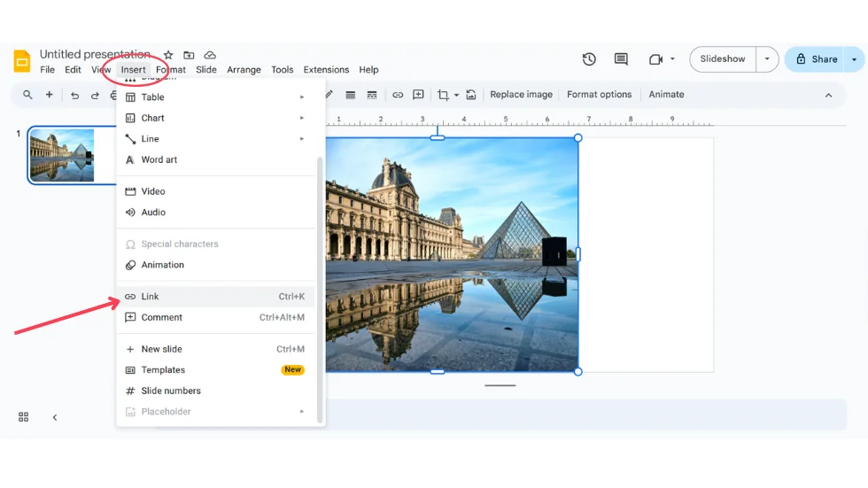Expand the Chart submenu

tap(302, 118)
